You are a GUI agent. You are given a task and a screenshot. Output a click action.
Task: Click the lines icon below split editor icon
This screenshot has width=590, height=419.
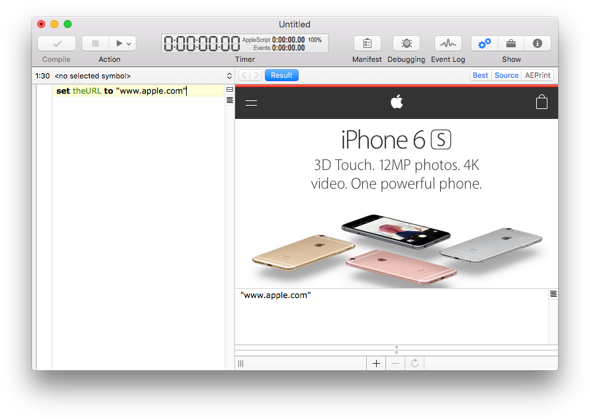pyautogui.click(x=230, y=100)
